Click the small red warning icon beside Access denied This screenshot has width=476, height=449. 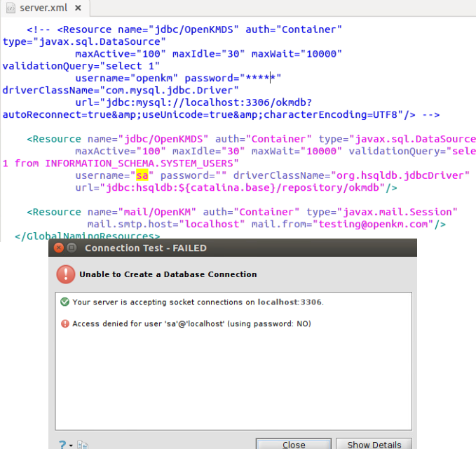pyautogui.click(x=65, y=323)
